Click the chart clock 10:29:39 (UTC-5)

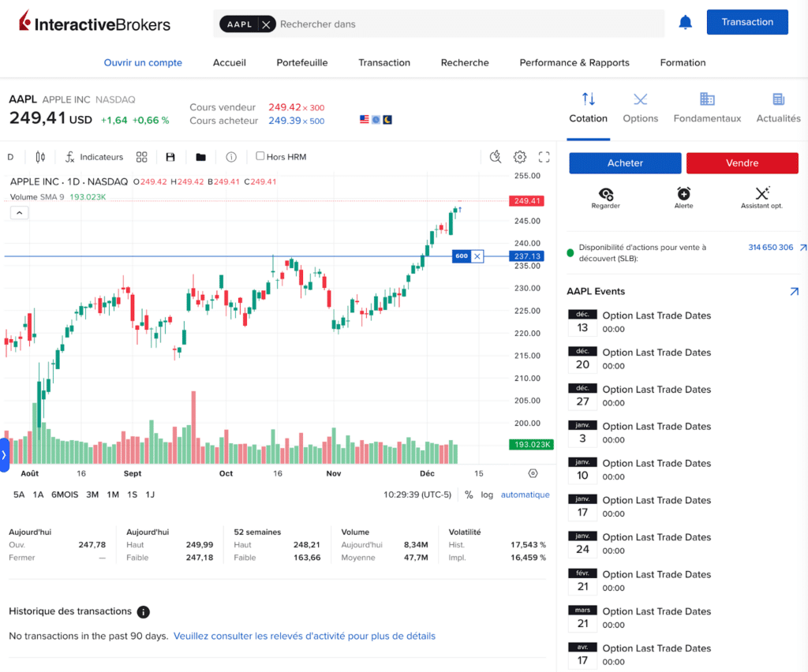[x=417, y=495]
